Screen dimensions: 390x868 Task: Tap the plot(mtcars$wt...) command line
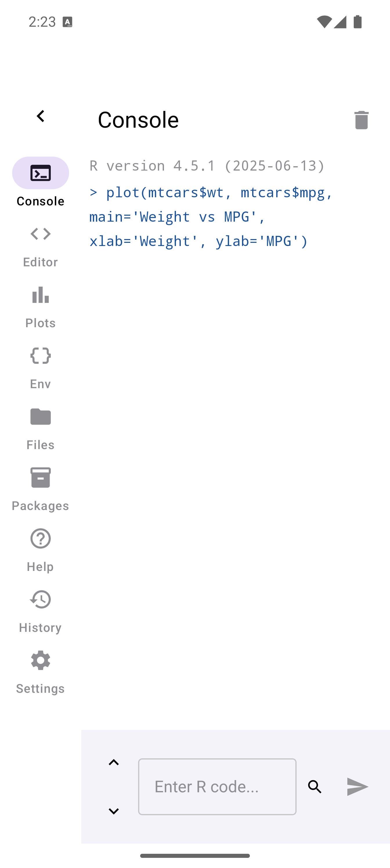tap(211, 217)
